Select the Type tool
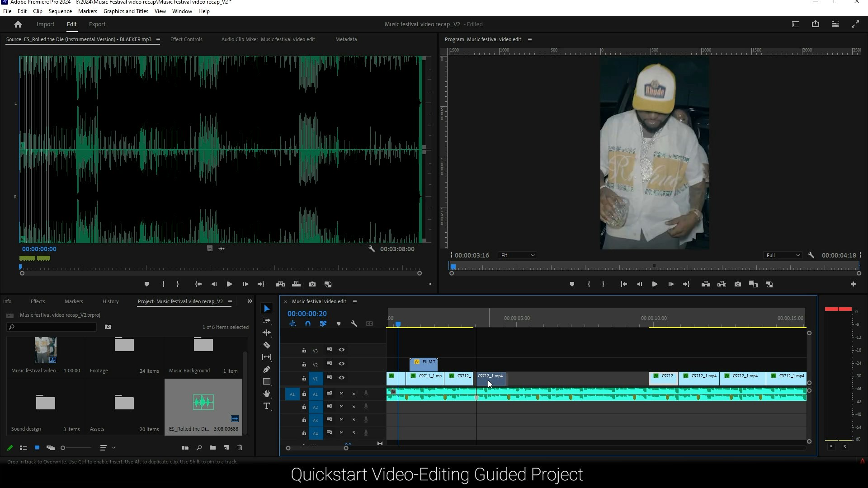 click(x=267, y=406)
